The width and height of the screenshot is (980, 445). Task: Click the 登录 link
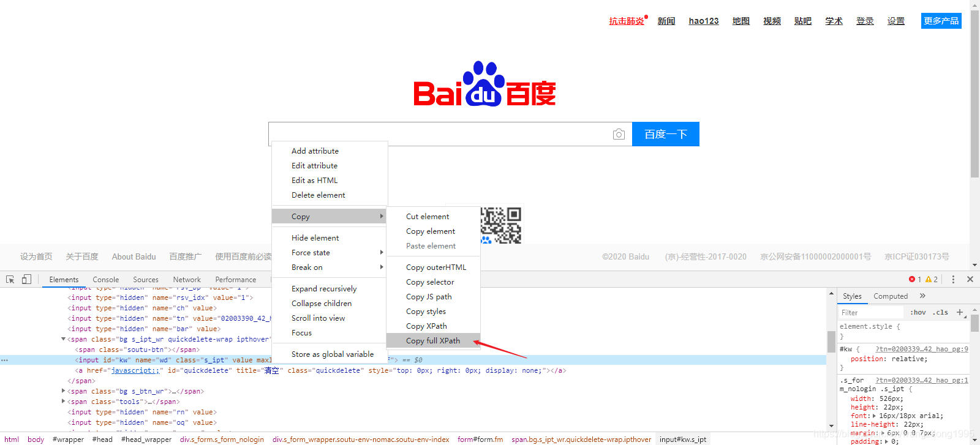tap(865, 21)
